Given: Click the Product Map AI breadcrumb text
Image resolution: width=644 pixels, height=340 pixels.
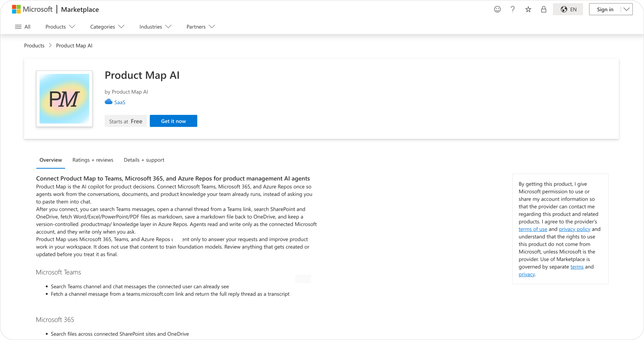Looking at the screenshot, I should pos(74,45).
